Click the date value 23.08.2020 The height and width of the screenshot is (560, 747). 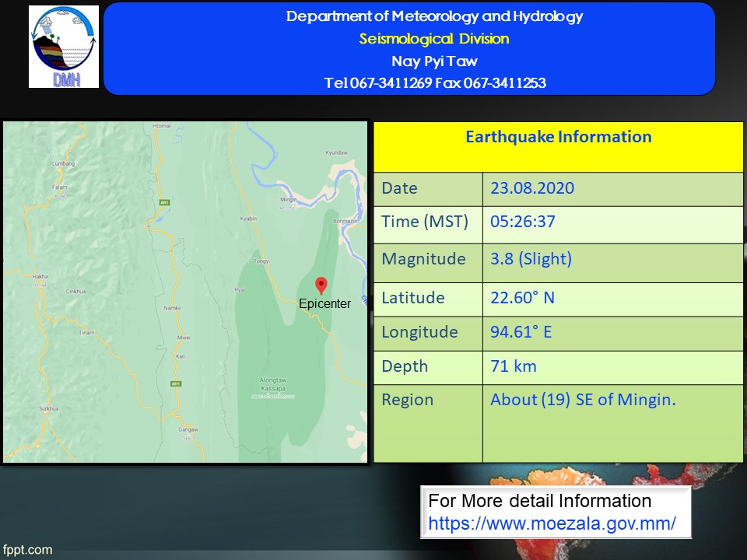(532, 188)
